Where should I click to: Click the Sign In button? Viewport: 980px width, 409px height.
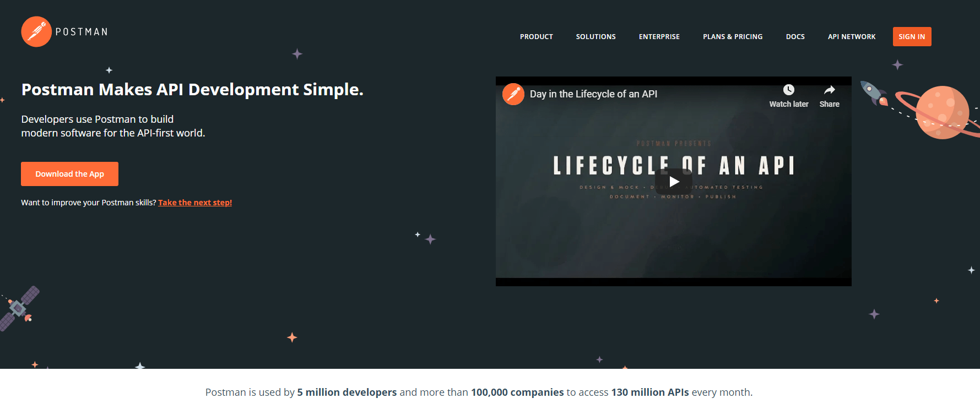[x=912, y=37]
